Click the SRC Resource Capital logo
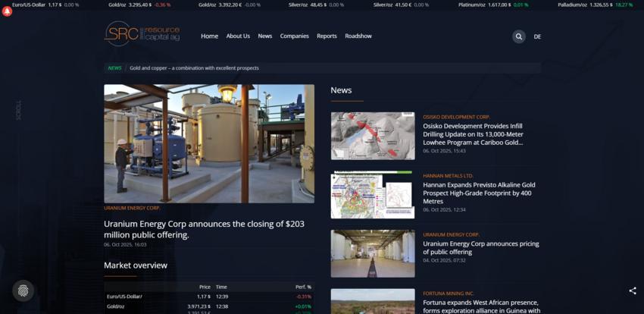Viewport: 644px width, 314px height. (142, 34)
